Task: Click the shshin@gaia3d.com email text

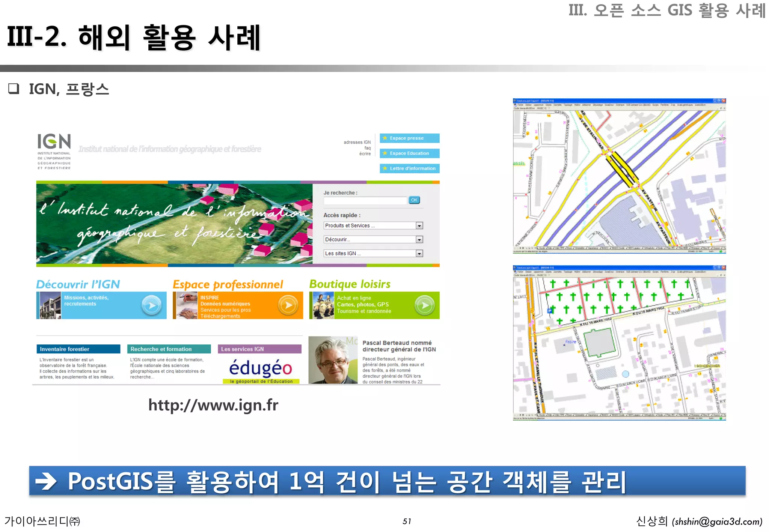Action: (717, 521)
